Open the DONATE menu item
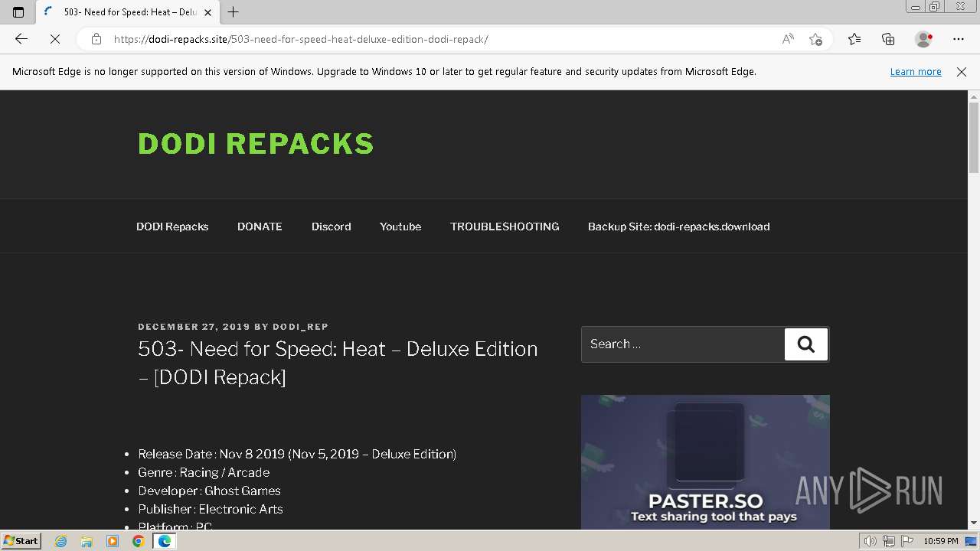The image size is (980, 551). pyautogui.click(x=260, y=227)
